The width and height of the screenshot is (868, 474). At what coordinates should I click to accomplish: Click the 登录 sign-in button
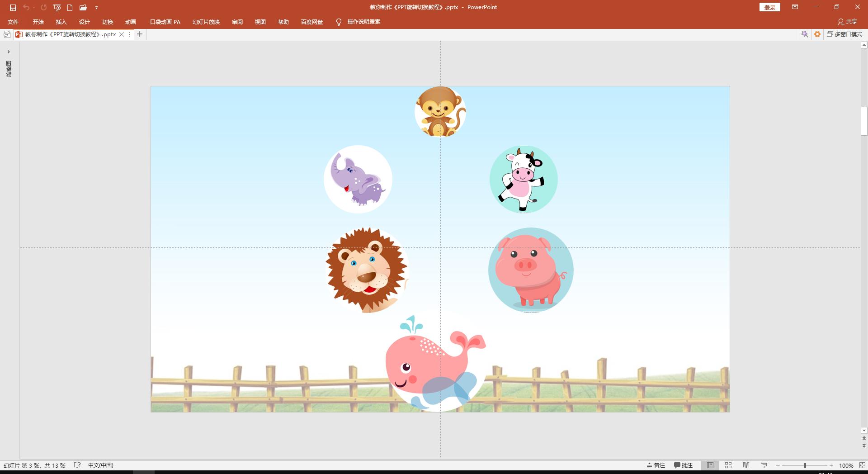point(769,7)
